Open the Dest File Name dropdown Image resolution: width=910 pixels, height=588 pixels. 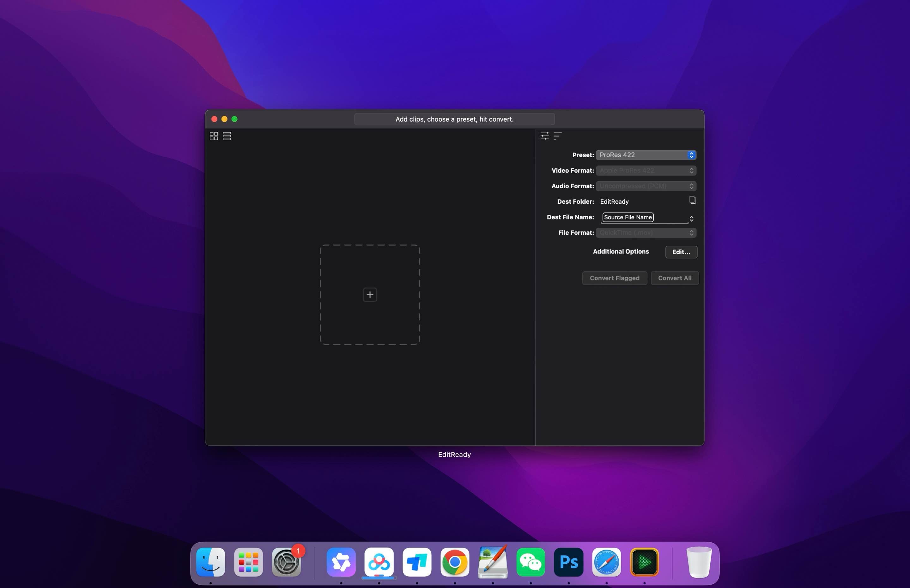[x=691, y=219]
